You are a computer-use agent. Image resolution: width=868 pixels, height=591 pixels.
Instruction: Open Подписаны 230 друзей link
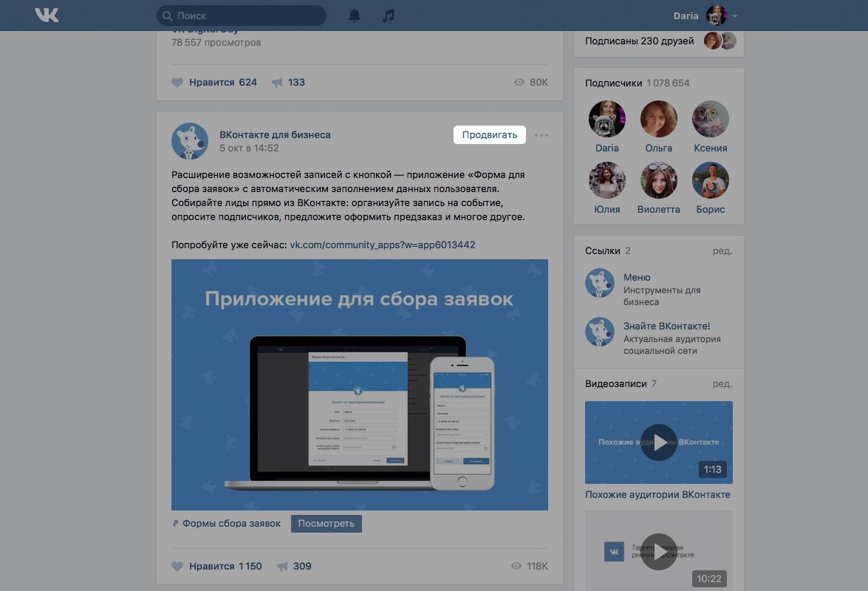point(640,41)
